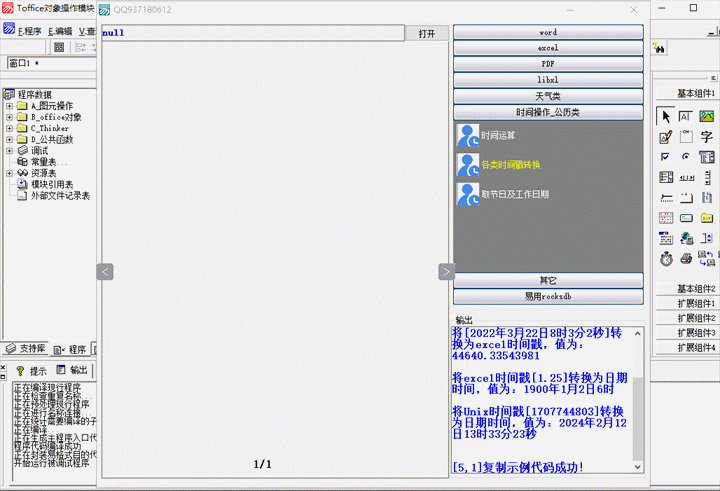
Task: Select the arrow pointer tool in component palette
Action: click(x=666, y=117)
